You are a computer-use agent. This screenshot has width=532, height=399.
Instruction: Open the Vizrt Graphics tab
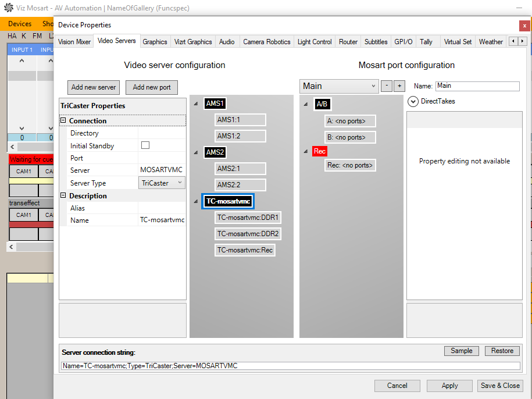[193, 42]
